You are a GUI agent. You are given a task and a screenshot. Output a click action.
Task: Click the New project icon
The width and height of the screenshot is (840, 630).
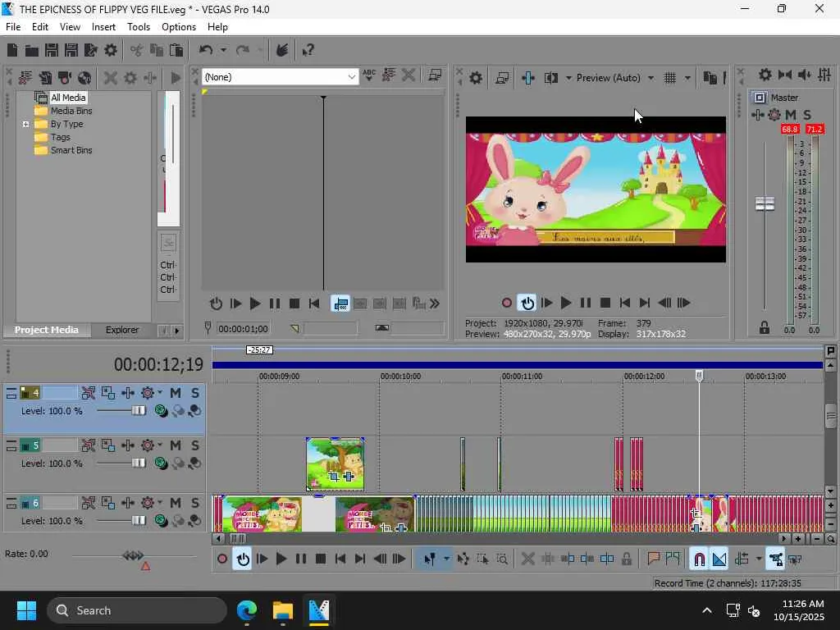point(11,50)
